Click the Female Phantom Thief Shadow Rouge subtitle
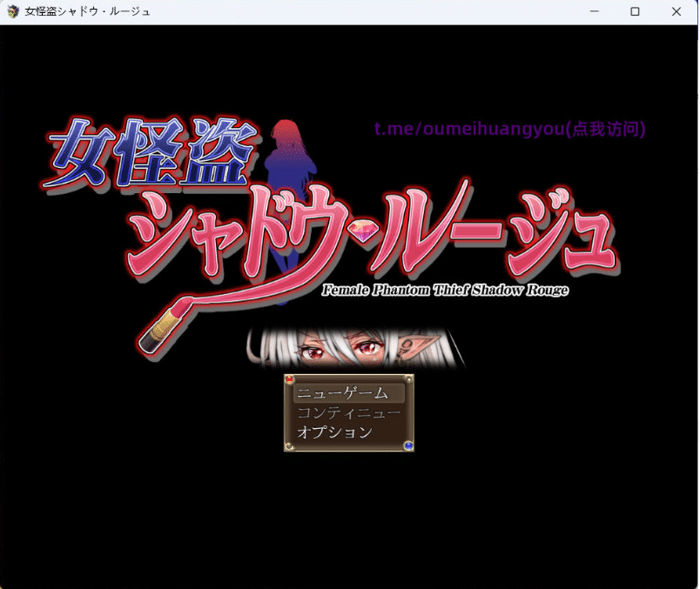Screen dimensions: 700x589 pyautogui.click(x=445, y=290)
